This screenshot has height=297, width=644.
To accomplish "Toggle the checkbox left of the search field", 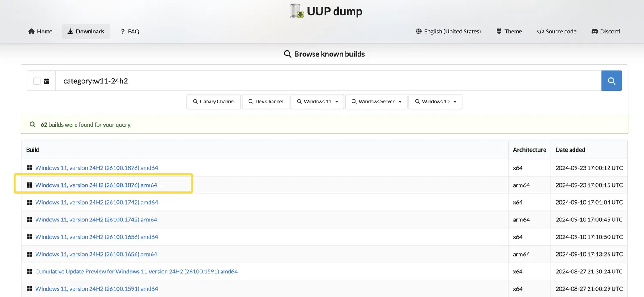I will pyautogui.click(x=37, y=81).
